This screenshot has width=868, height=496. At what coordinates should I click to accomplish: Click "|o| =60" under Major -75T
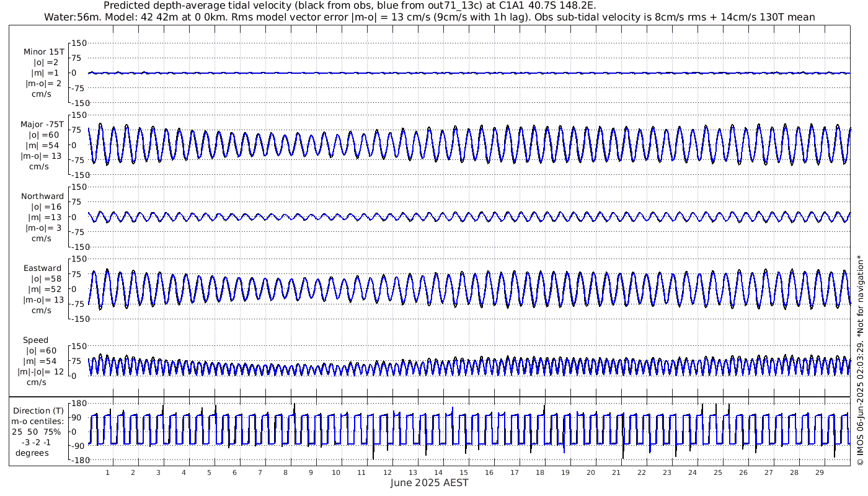tap(43, 135)
